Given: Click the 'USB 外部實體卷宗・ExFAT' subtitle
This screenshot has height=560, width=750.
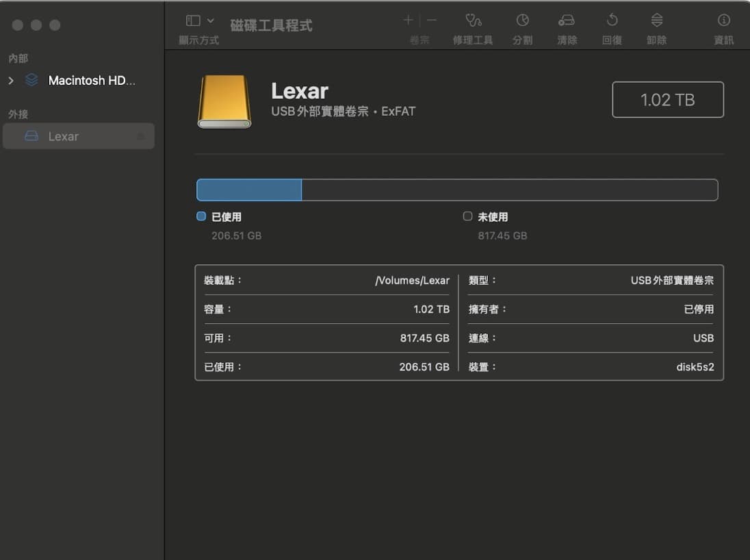Looking at the screenshot, I should point(344,112).
